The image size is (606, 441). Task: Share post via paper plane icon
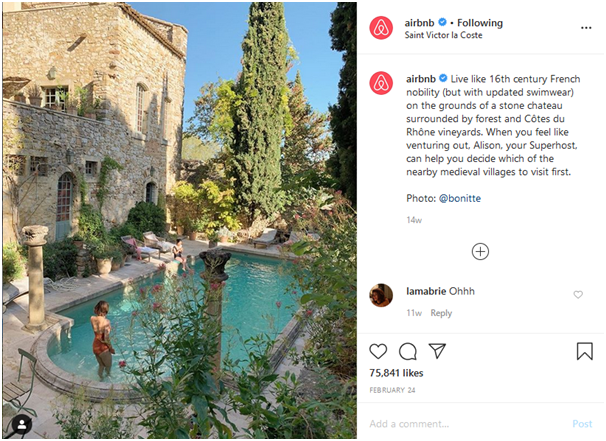(x=437, y=351)
